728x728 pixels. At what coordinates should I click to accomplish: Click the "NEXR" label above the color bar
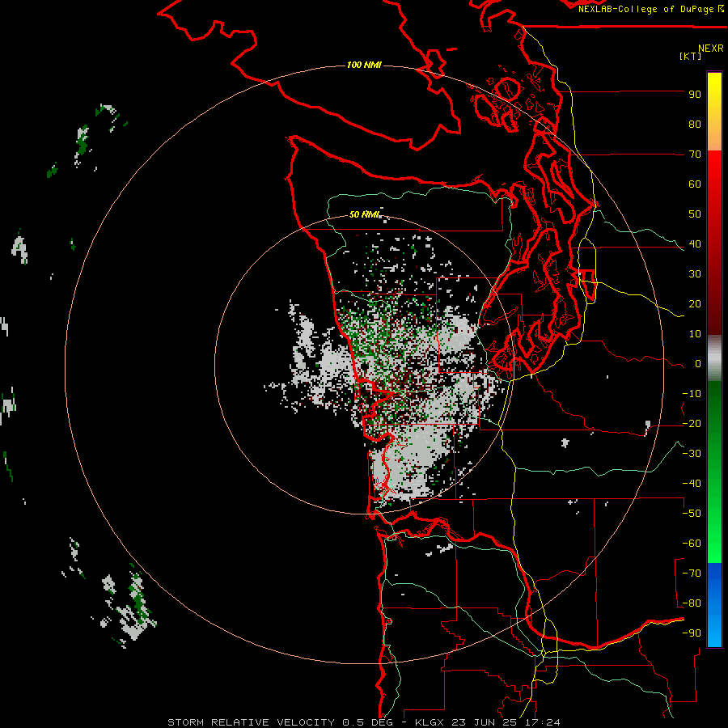coord(711,49)
